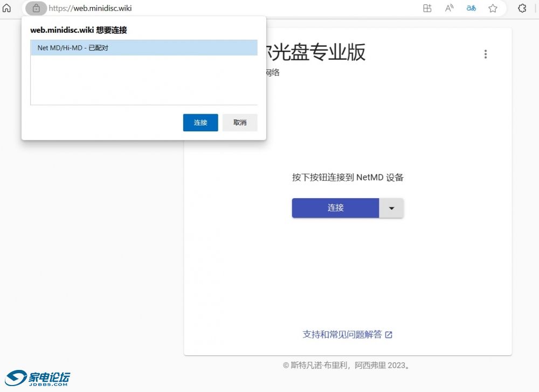Click the split screen icon in address bar

pos(427,8)
